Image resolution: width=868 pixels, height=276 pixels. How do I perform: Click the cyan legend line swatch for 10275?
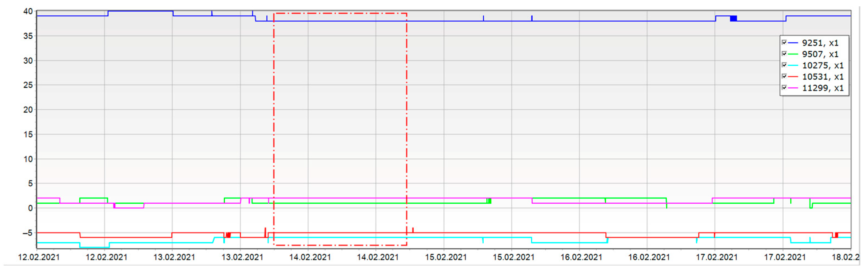[x=793, y=66]
